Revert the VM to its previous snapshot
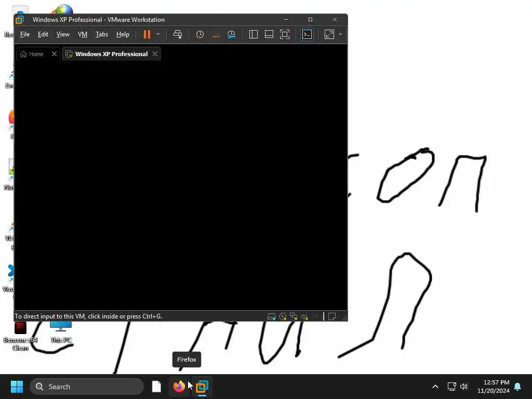The width and height of the screenshot is (532, 399). [x=216, y=34]
